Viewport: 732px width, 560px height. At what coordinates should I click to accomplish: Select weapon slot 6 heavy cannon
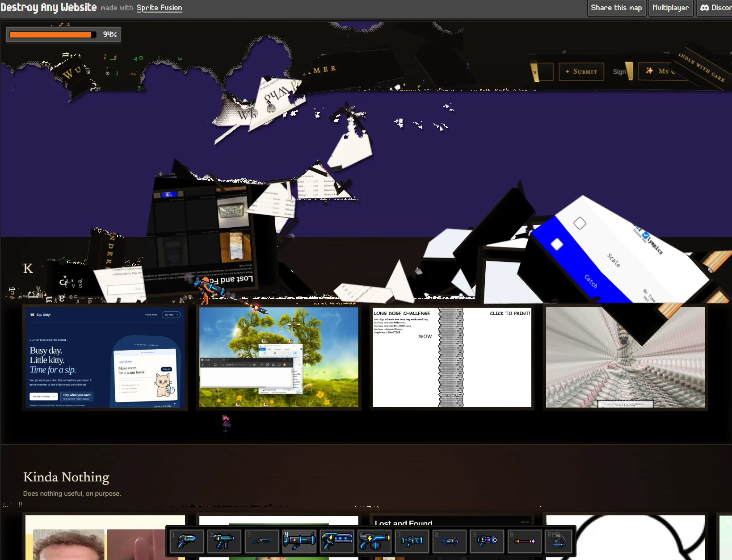click(x=374, y=541)
